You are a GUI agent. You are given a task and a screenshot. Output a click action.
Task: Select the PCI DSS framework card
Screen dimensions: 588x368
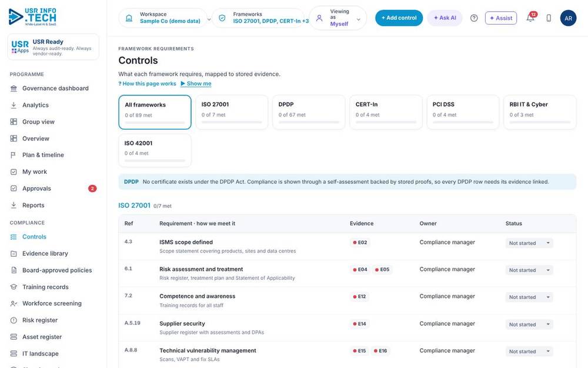pos(463,112)
